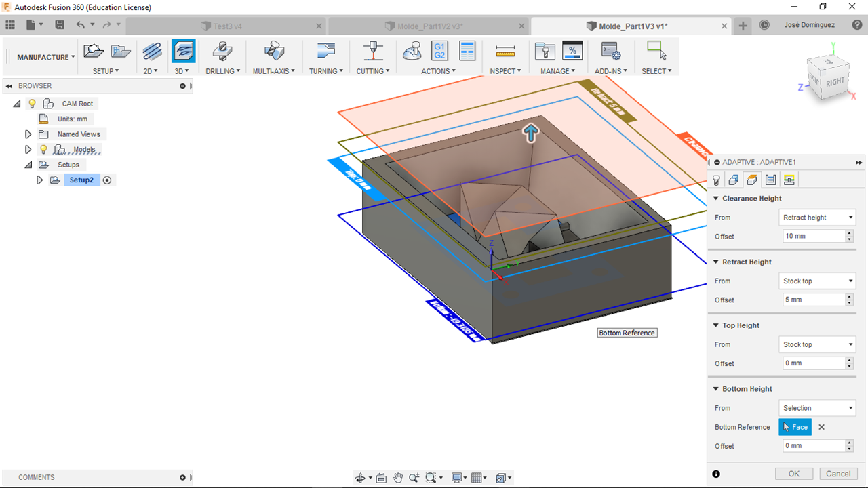Click the Cancel button
868x488 pixels.
[x=838, y=474]
